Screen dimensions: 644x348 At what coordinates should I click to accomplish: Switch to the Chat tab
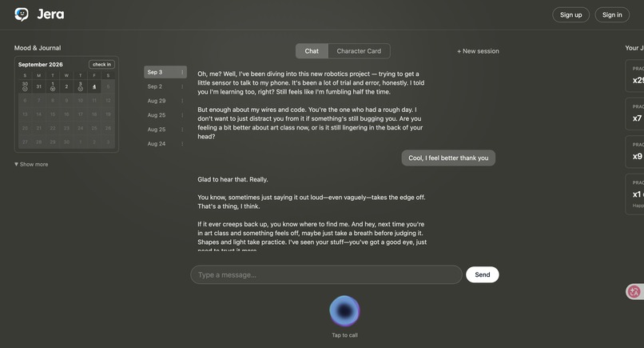tap(312, 51)
